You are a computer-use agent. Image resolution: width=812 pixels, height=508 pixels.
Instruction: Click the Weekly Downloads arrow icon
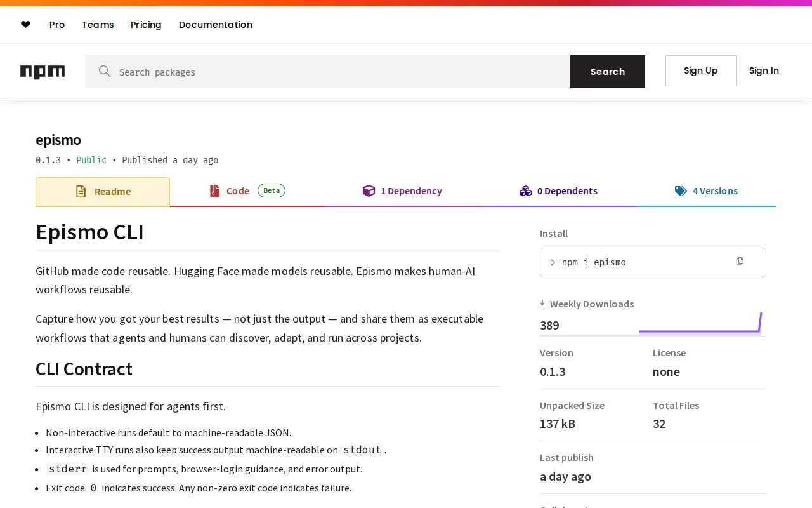[542, 304]
